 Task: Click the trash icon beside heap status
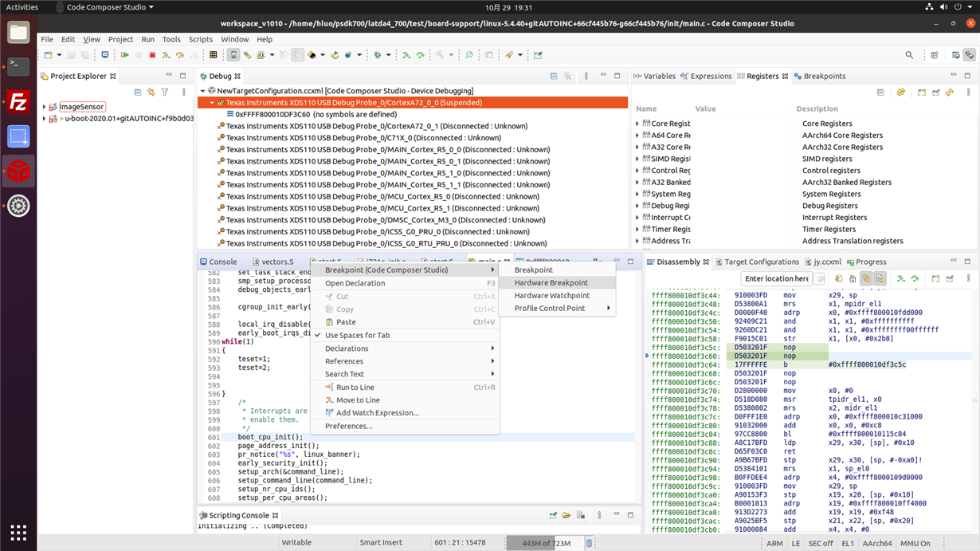coord(590,543)
